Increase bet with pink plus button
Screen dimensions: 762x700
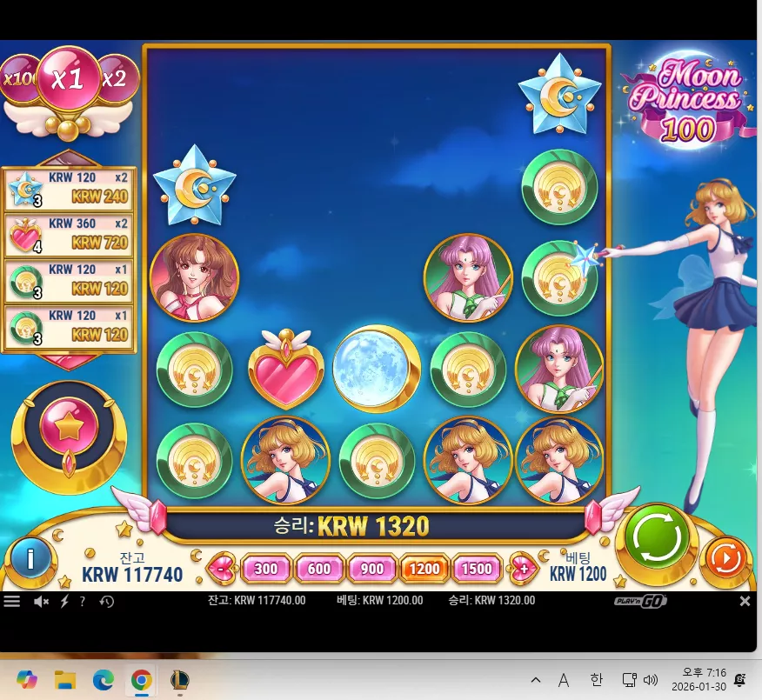pos(524,568)
